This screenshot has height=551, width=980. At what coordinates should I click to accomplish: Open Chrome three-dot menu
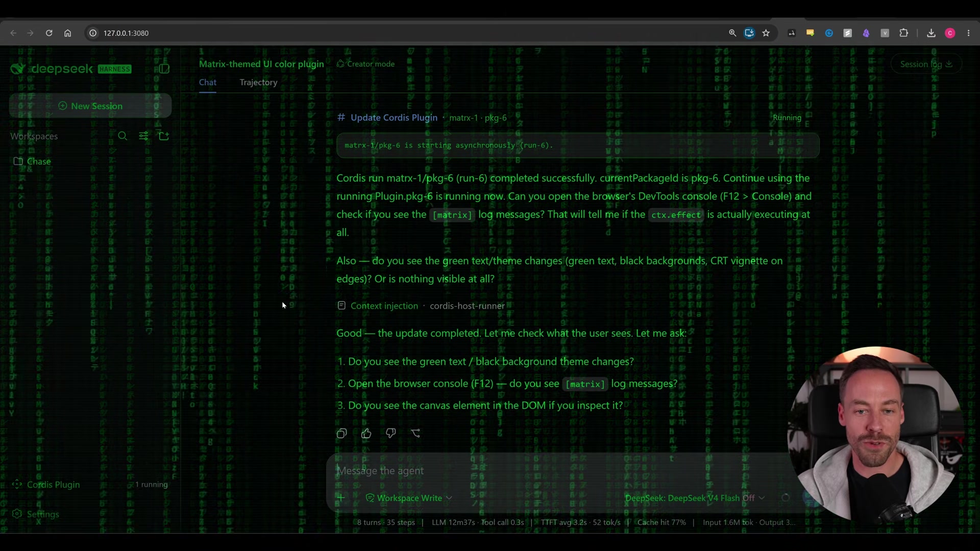(968, 33)
